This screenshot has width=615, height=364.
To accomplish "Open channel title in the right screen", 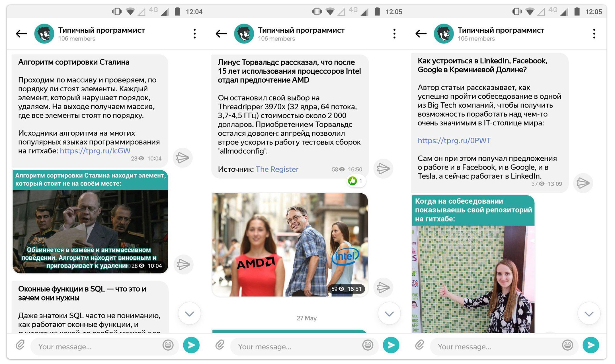I will (x=501, y=30).
